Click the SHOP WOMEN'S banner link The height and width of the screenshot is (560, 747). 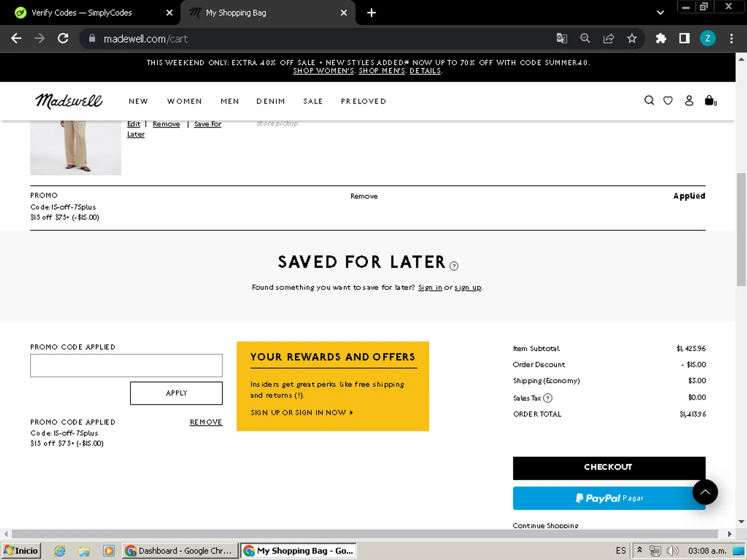click(x=324, y=71)
